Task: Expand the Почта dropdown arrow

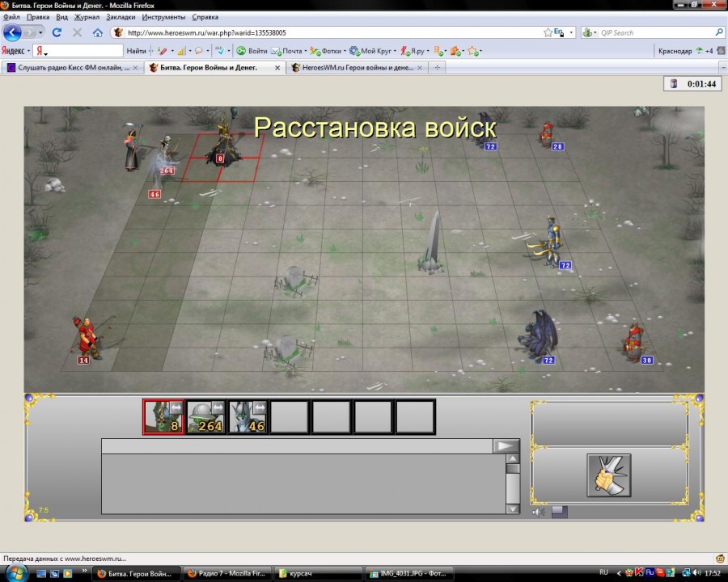Action: point(306,51)
